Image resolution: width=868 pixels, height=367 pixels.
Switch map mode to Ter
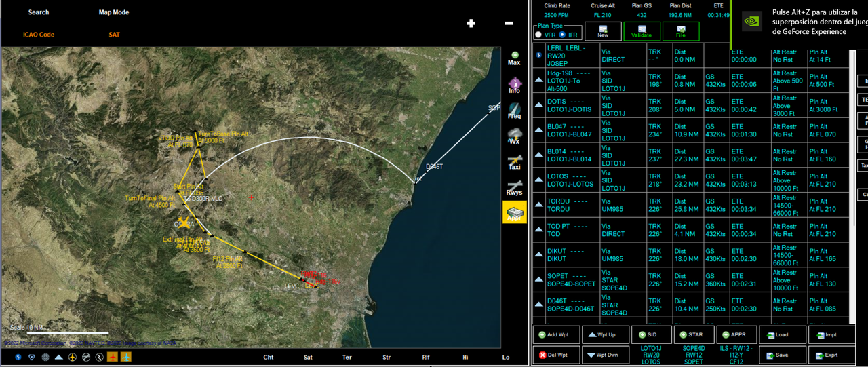point(347,358)
